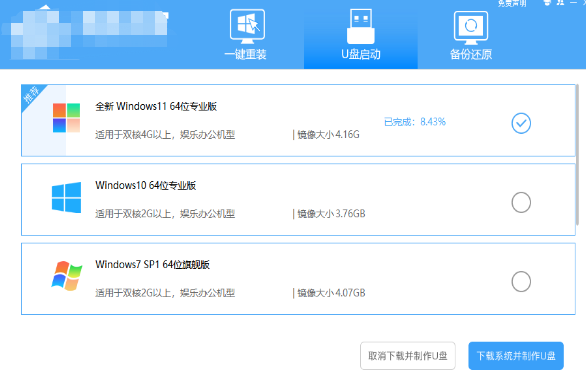
Task: Select the Windows11 64位专业版 radio circle
Action: [521, 123]
